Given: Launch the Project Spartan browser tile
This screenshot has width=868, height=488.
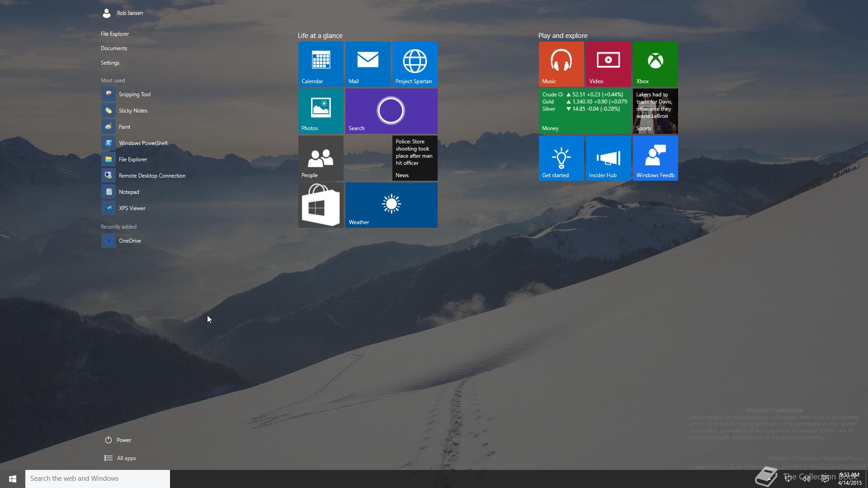Looking at the screenshot, I should [415, 64].
